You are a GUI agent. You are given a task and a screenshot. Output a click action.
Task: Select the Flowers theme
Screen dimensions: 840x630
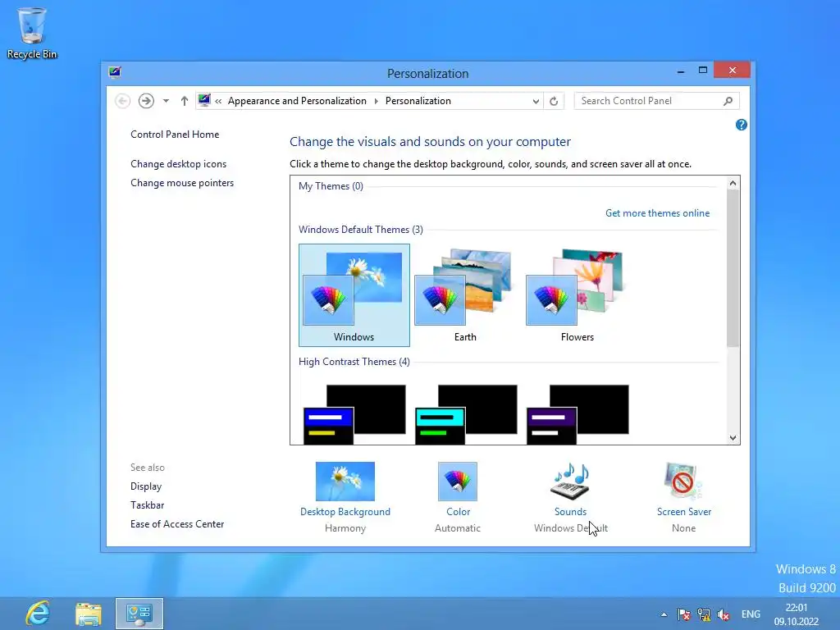[x=577, y=295]
